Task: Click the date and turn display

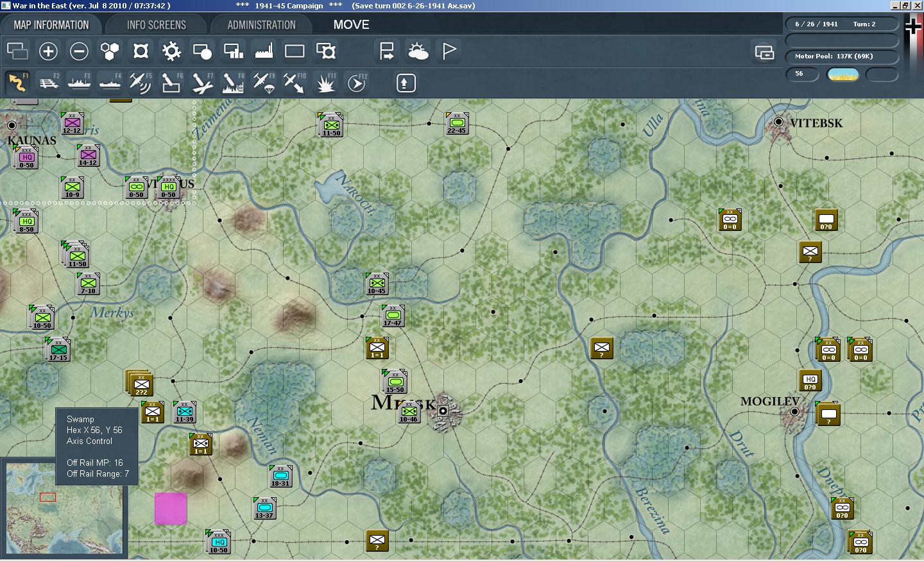Action: [841, 24]
